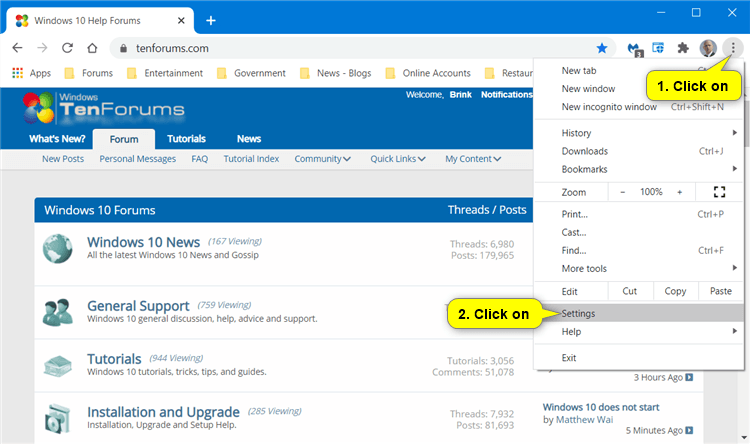The image size is (750, 444).
Task: Reload the page with the refresh icon
Action: tap(67, 48)
